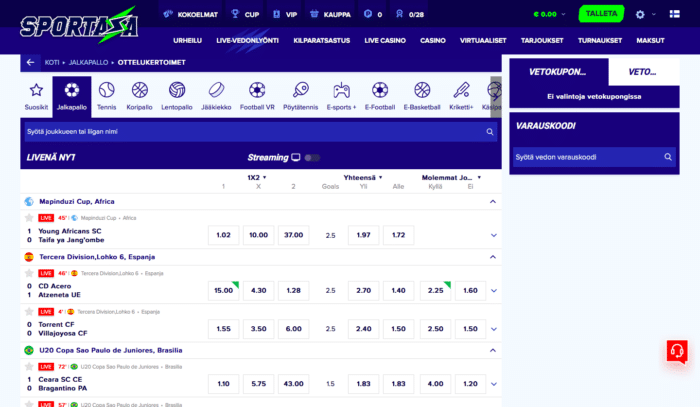Click the Finnish flag language icon
The width and height of the screenshot is (700, 407).
click(675, 14)
